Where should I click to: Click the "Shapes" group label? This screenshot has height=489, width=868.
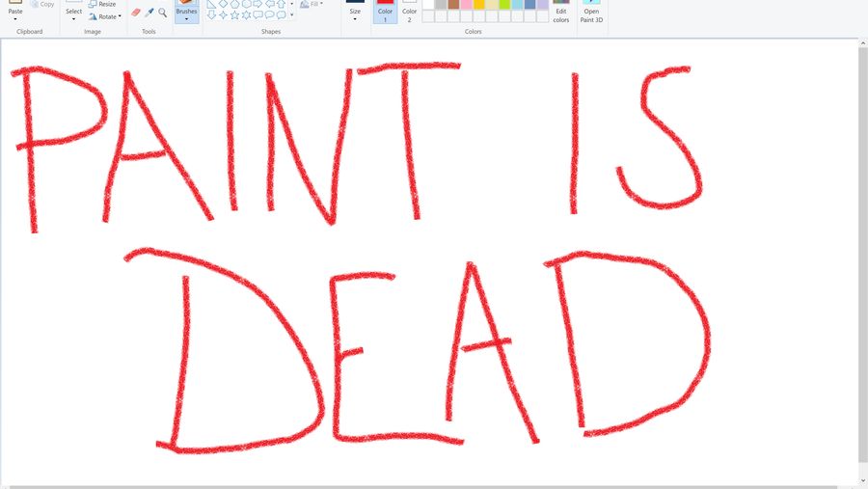[x=271, y=32]
